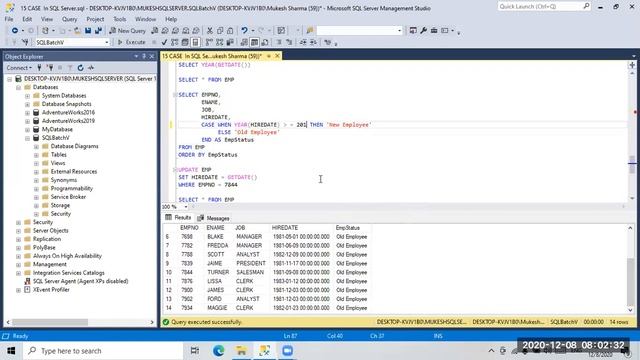Open the Connect dropdown in Object Explorer

tap(19, 68)
